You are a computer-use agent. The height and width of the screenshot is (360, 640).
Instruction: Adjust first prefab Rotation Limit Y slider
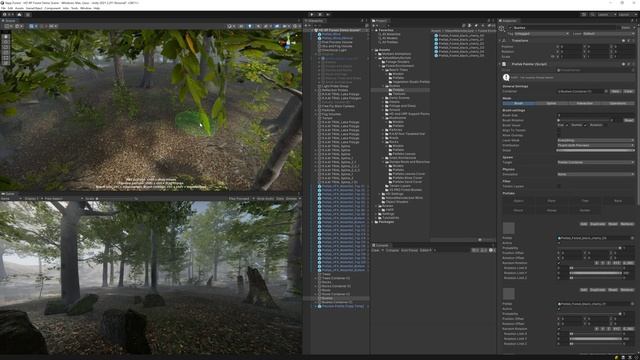(596, 273)
